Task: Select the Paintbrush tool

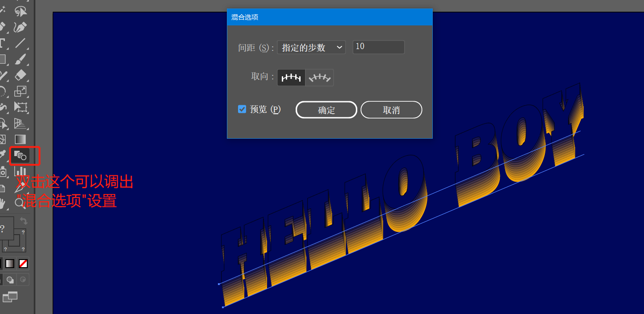Action: tap(21, 59)
